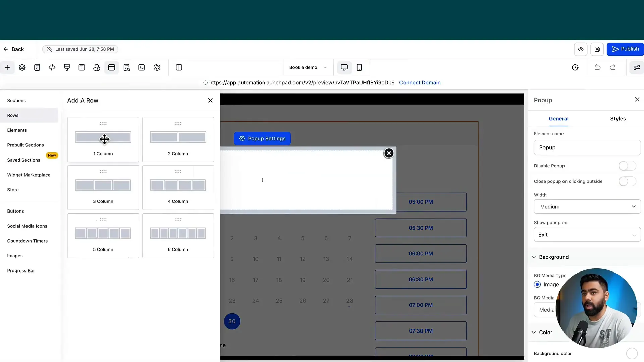Viewport: 644px width, 362px height.
Task: Click the save disk icon
Action: (597, 49)
